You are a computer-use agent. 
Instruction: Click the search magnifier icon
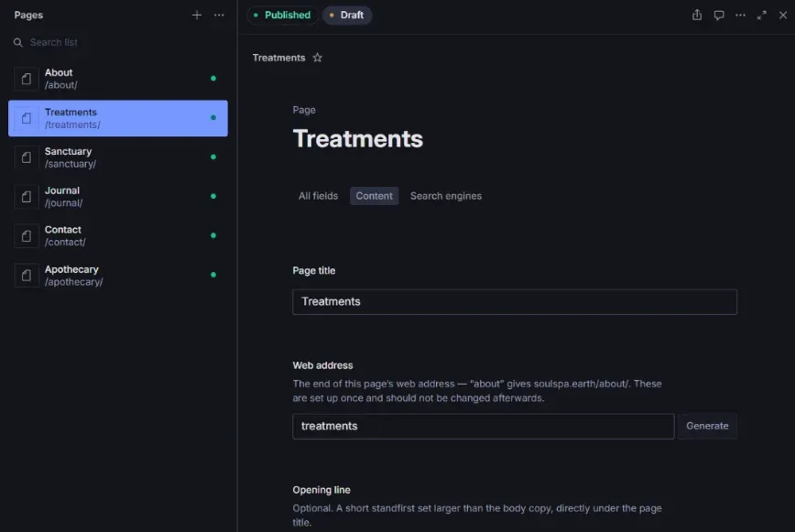[x=17, y=42]
